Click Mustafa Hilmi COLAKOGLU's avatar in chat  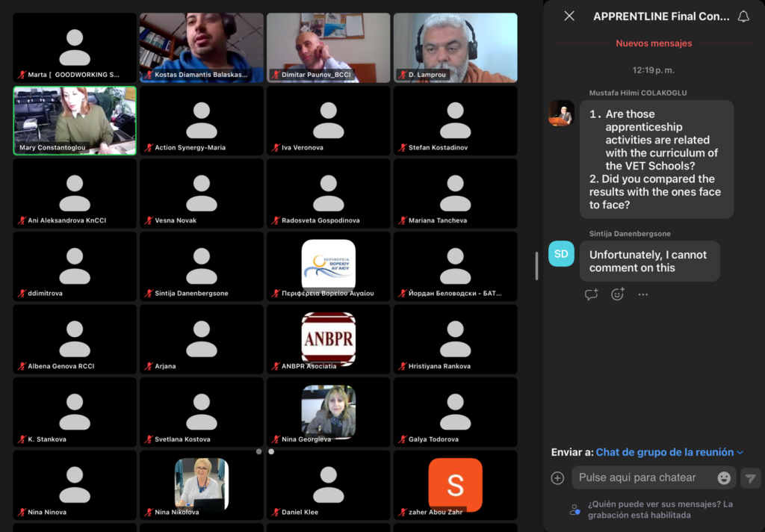click(x=561, y=113)
